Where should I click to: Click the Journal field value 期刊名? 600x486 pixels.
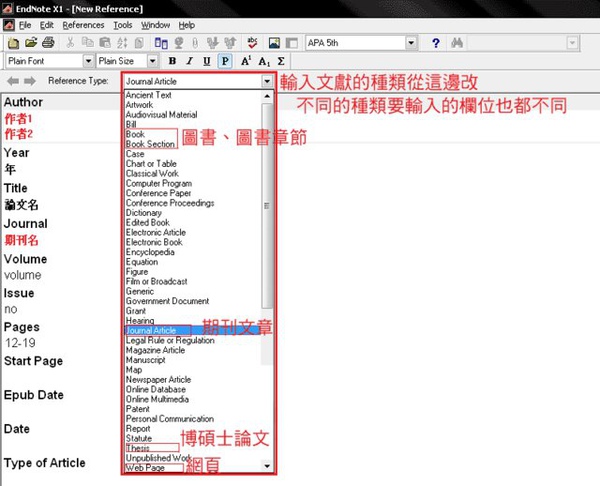tap(21, 240)
